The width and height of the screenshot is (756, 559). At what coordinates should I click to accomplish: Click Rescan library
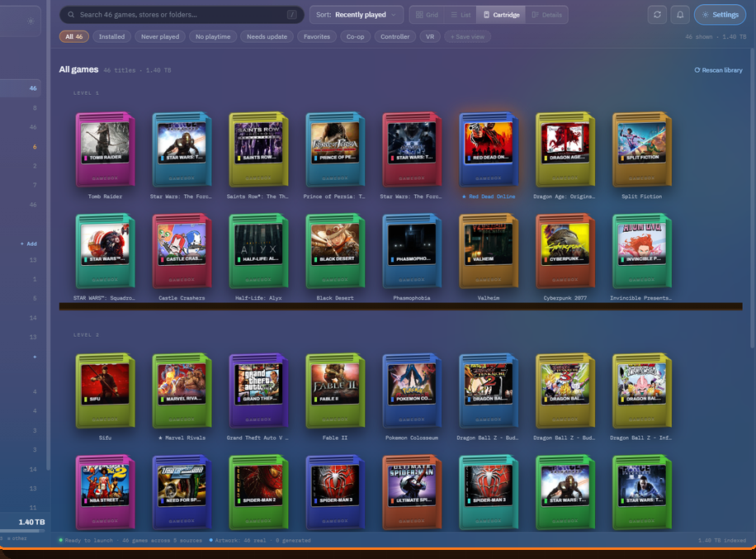pyautogui.click(x=718, y=70)
